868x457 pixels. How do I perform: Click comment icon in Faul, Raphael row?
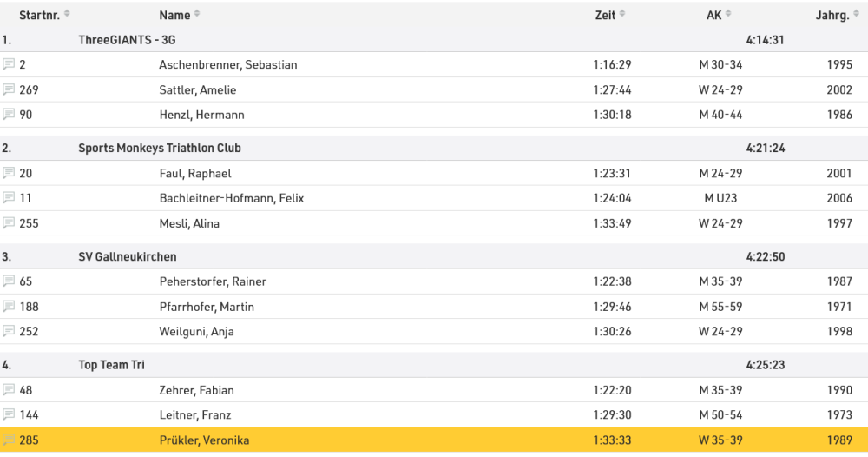[x=9, y=174]
